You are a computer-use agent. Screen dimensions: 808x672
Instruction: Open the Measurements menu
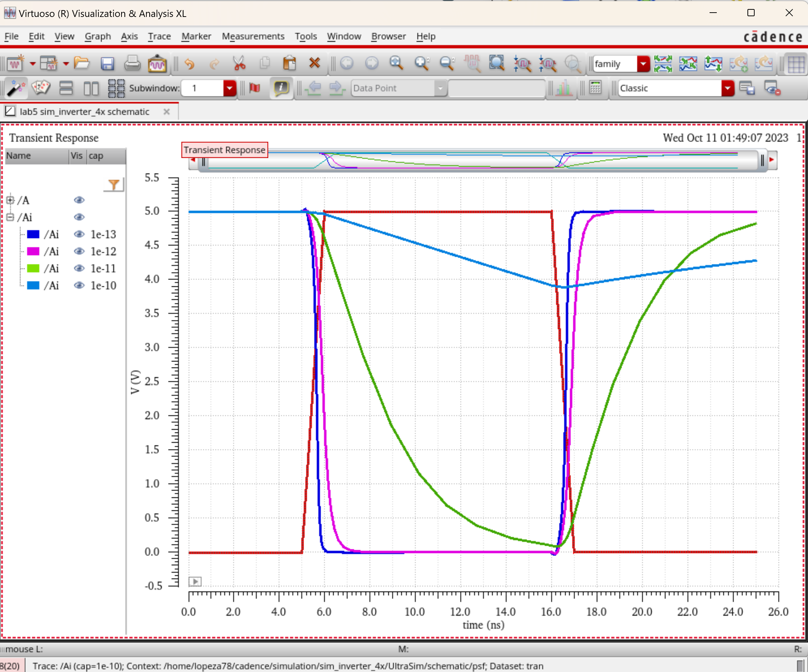tap(253, 36)
